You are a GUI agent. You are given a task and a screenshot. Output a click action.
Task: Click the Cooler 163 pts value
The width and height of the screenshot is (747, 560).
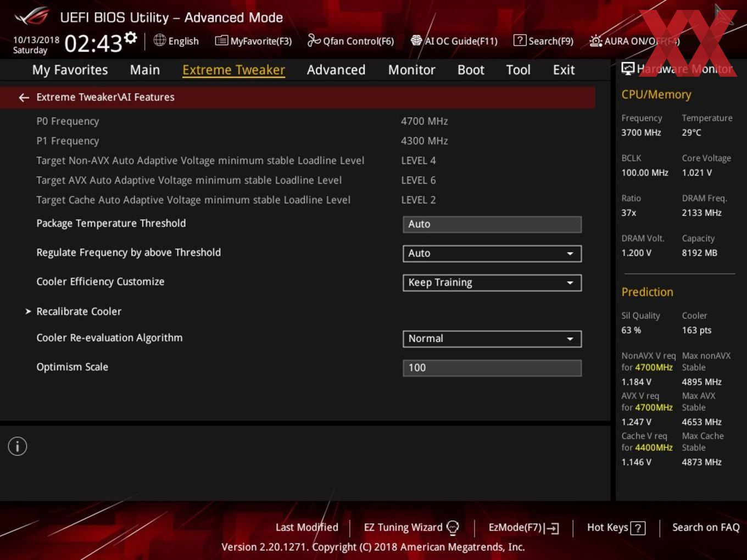(x=696, y=331)
